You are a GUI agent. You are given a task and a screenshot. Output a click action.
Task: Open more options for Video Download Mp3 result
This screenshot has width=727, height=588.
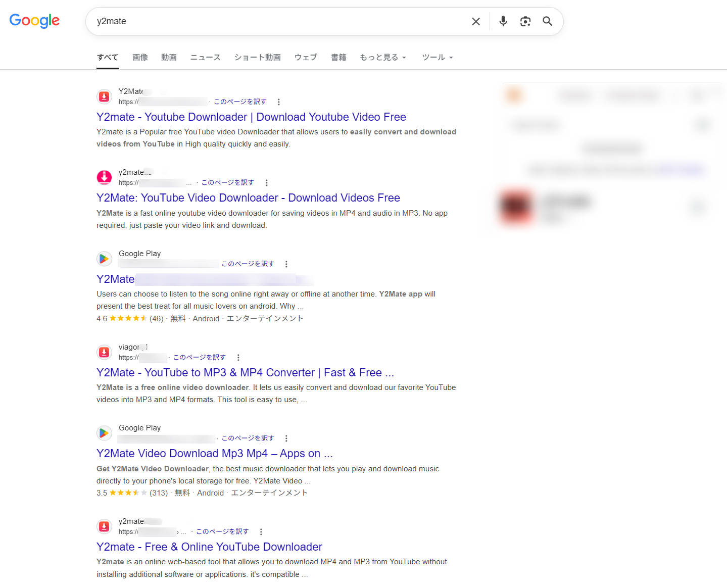pos(286,438)
